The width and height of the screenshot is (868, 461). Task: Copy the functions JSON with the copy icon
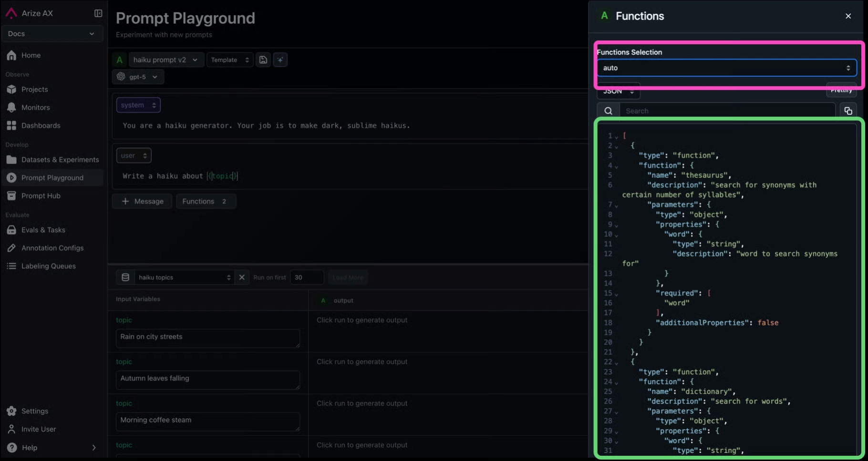point(848,111)
